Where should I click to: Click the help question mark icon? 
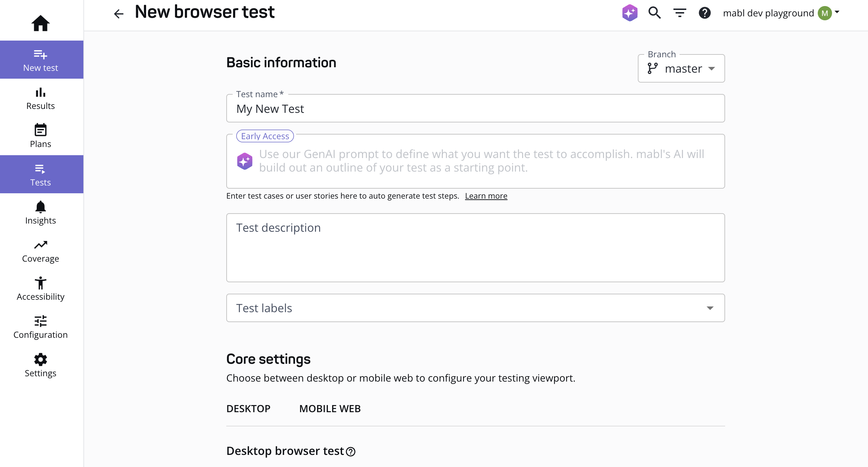pos(704,13)
